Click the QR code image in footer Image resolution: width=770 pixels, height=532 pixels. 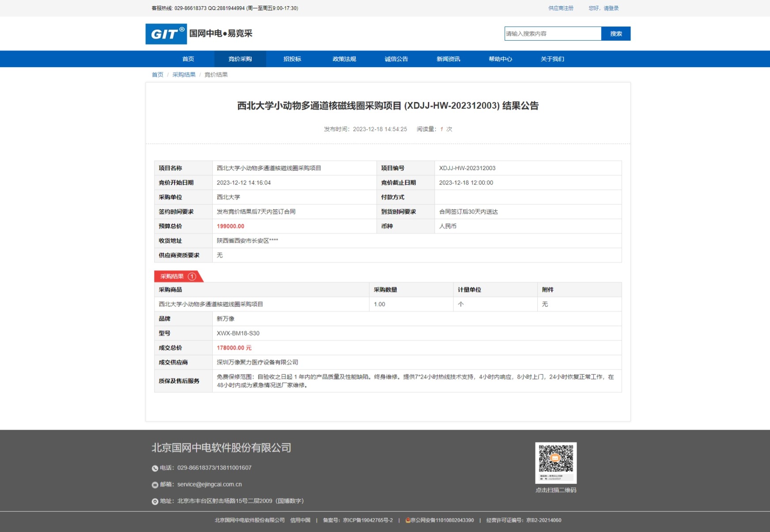coord(555,462)
